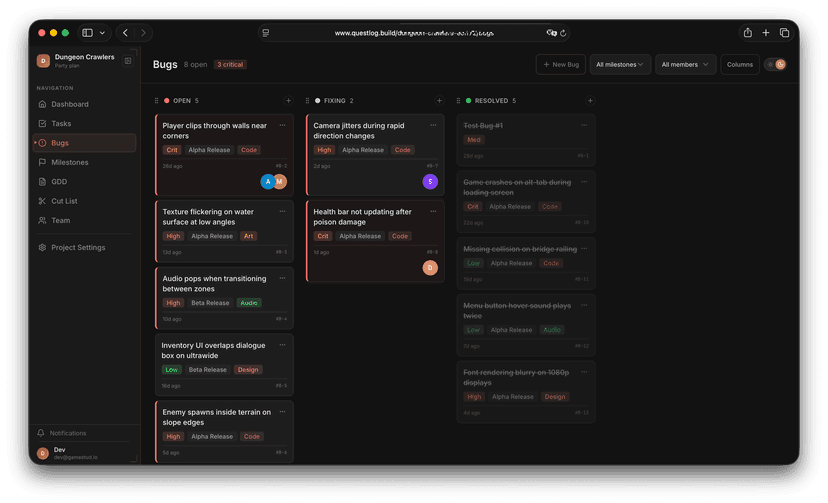Click the D assignee avatar on Health bar card
Viewport: 828px width, 503px height.
430,268
